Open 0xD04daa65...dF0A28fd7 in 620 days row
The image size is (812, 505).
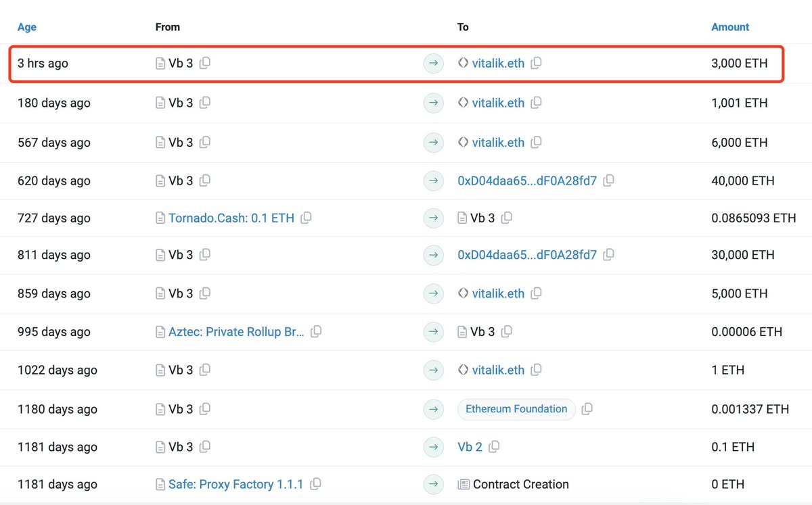527,181
